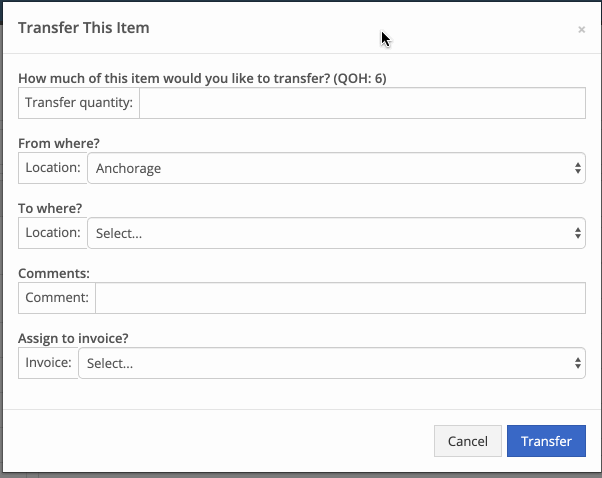Click the Invoice label box
The width and height of the screenshot is (602, 478).
(48, 363)
